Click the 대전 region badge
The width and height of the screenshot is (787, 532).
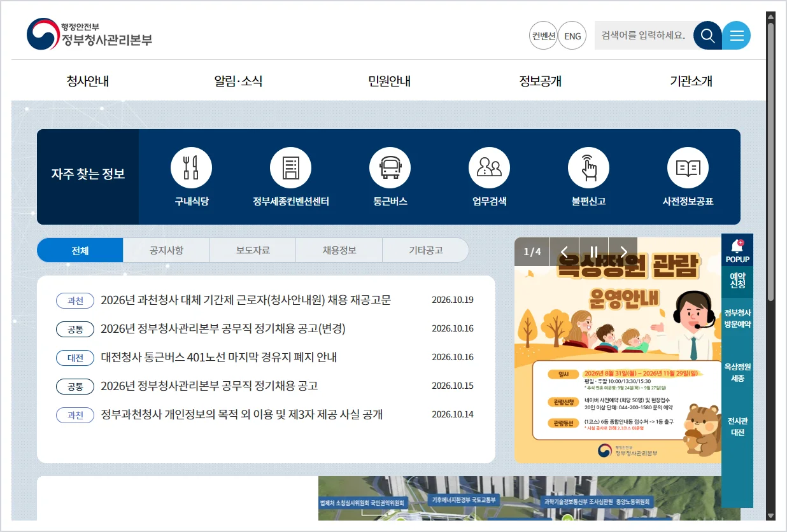pos(75,358)
